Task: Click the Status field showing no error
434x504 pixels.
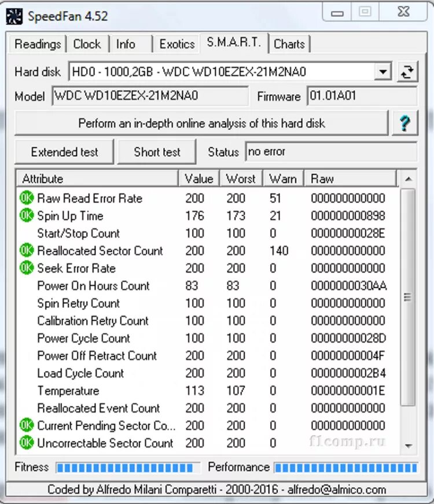Action: click(331, 152)
